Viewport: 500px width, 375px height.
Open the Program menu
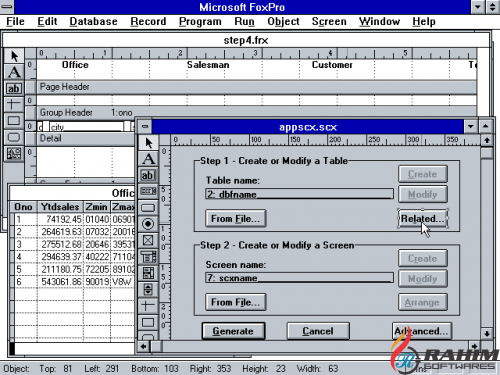click(x=200, y=22)
